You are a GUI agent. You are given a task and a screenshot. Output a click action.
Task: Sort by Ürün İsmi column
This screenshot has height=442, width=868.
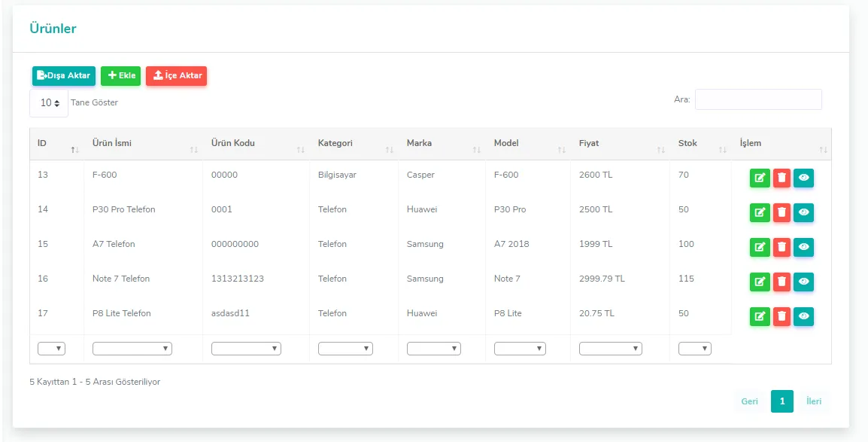pyautogui.click(x=144, y=144)
